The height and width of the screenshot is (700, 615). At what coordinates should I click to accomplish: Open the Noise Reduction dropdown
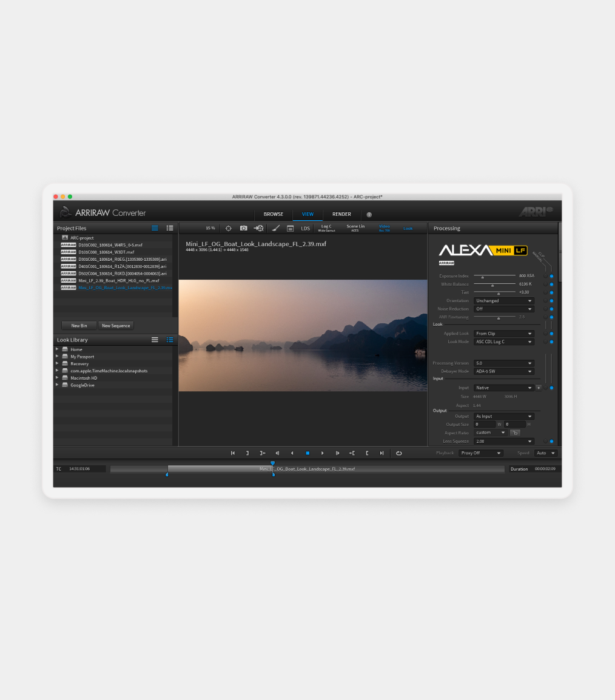click(x=504, y=309)
